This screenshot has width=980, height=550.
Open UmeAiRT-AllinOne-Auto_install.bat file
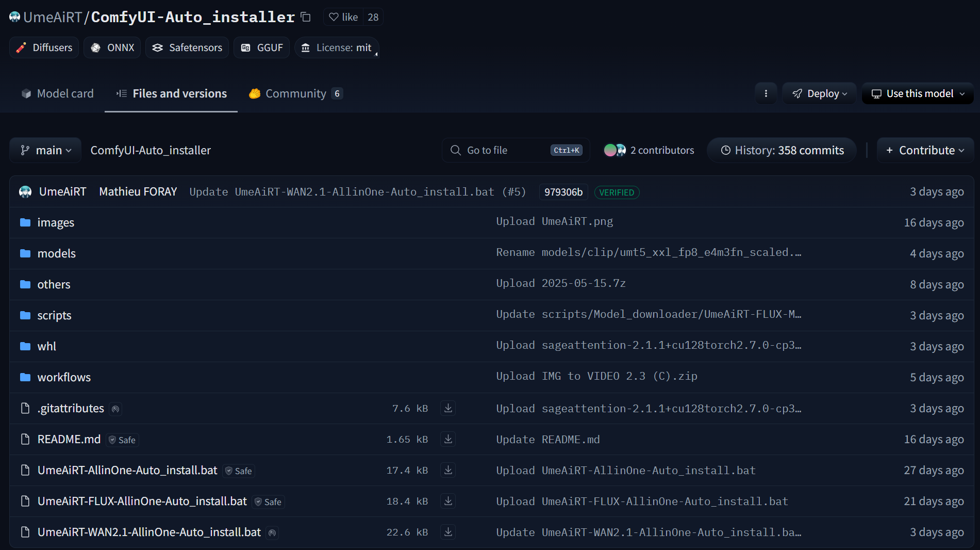(x=127, y=470)
